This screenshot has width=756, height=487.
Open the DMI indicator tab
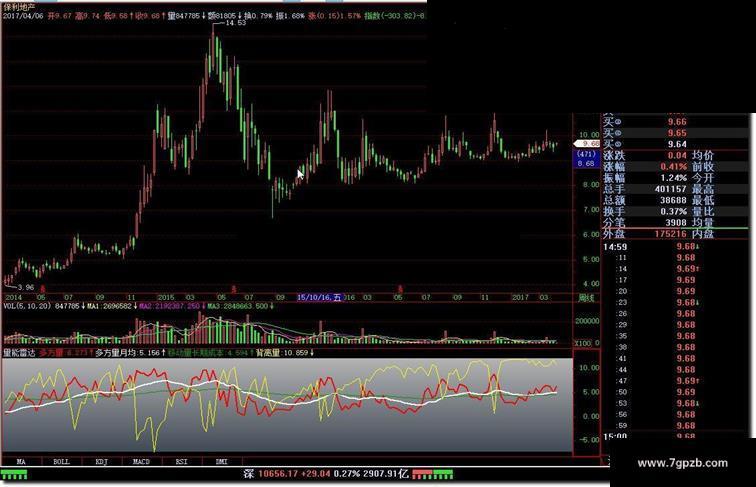[221, 461]
